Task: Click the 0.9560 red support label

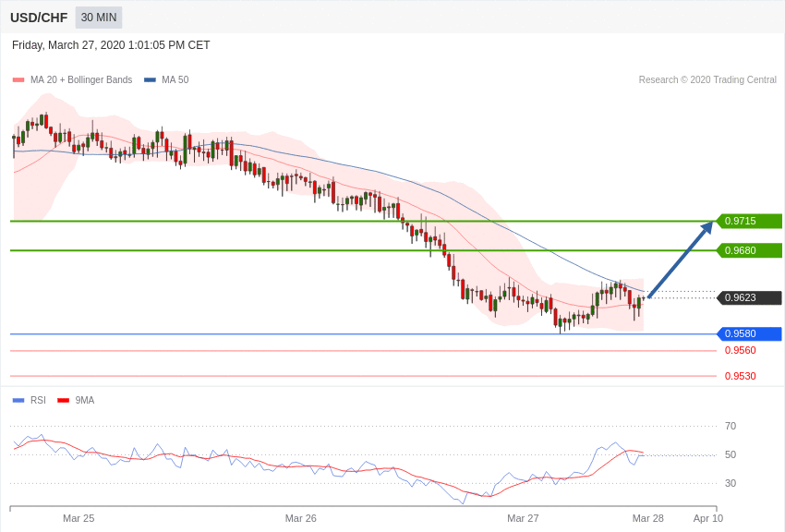Action: click(x=741, y=350)
